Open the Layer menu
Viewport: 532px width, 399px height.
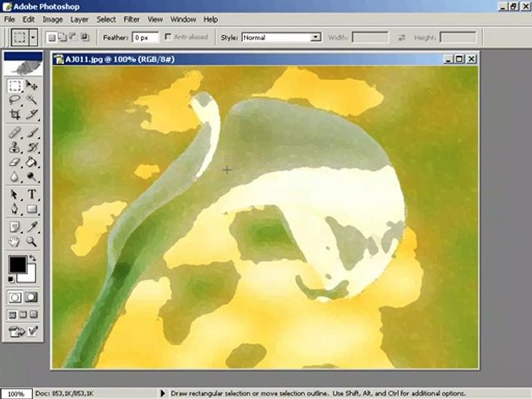click(x=79, y=19)
